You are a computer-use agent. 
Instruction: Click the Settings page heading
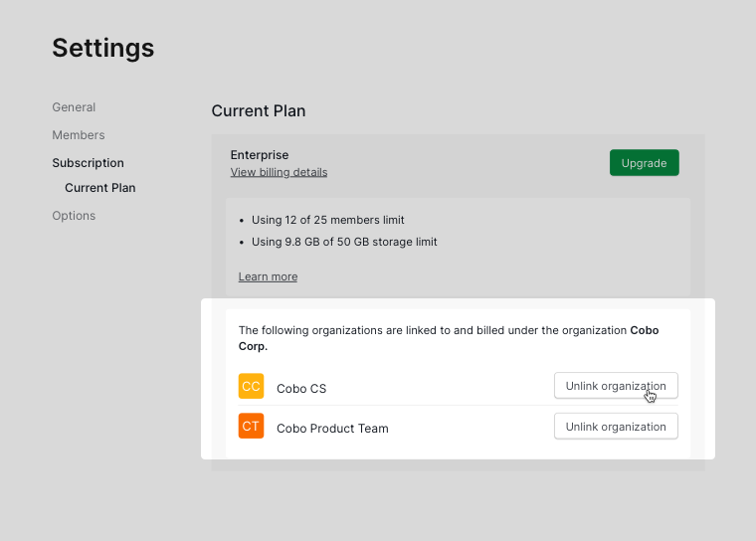pyautogui.click(x=102, y=48)
